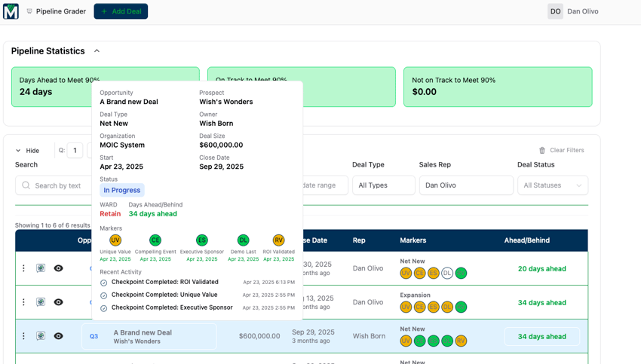Collapse the Pipeline Statistics section

tap(97, 51)
